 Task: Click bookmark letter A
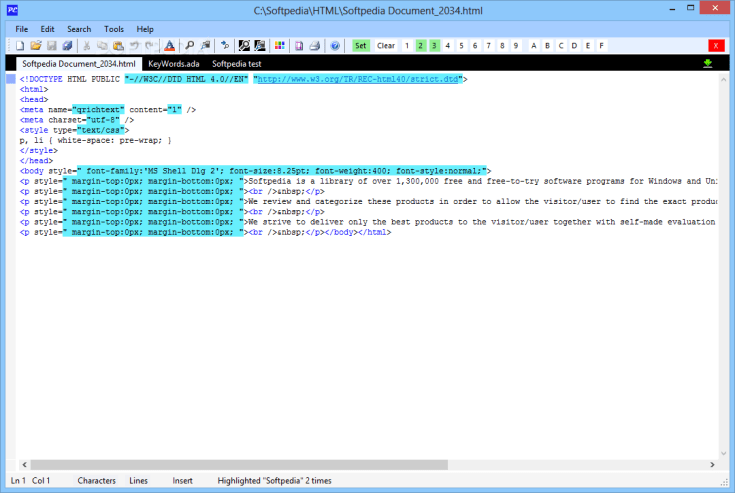(533, 45)
